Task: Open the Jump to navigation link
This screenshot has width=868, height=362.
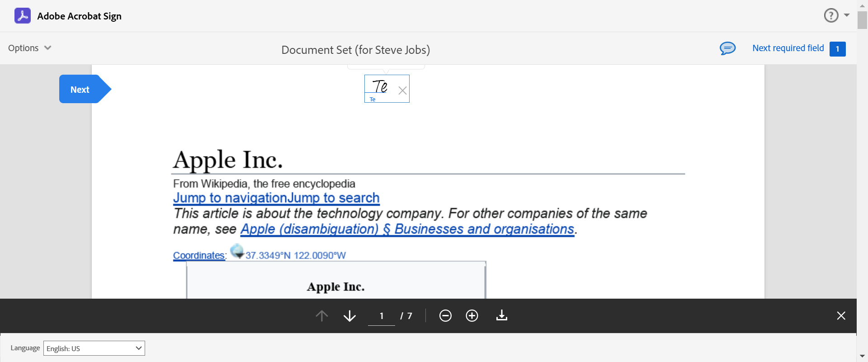Action: 230,198
